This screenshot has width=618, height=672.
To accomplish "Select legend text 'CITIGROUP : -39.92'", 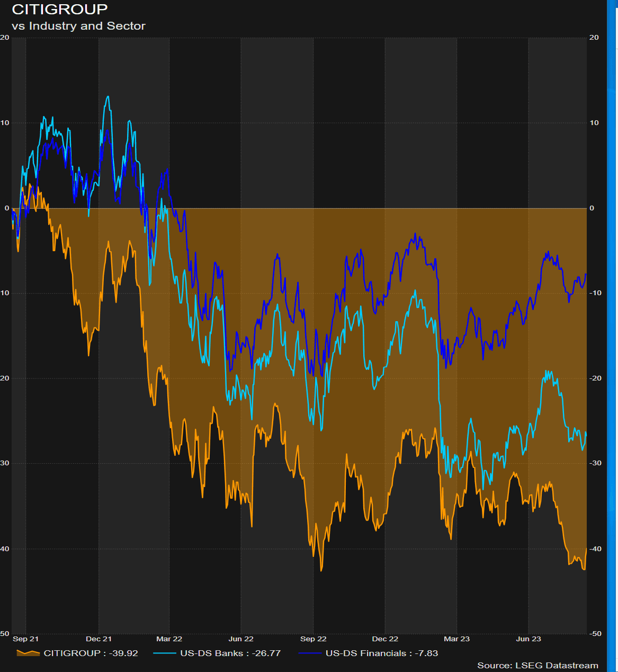I will 91,653.
